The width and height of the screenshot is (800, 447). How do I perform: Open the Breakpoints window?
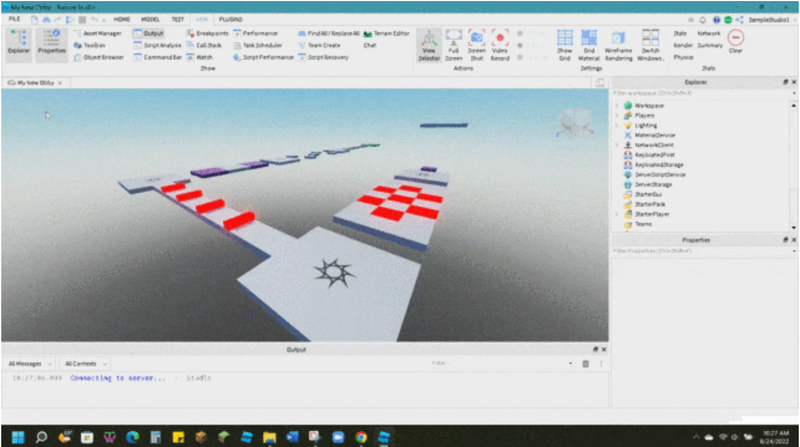click(x=208, y=33)
